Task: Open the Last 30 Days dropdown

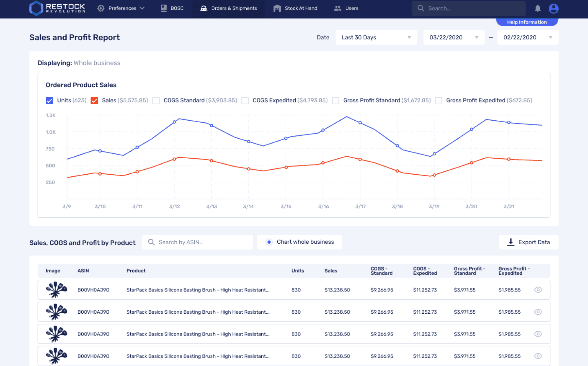Action: coord(376,37)
